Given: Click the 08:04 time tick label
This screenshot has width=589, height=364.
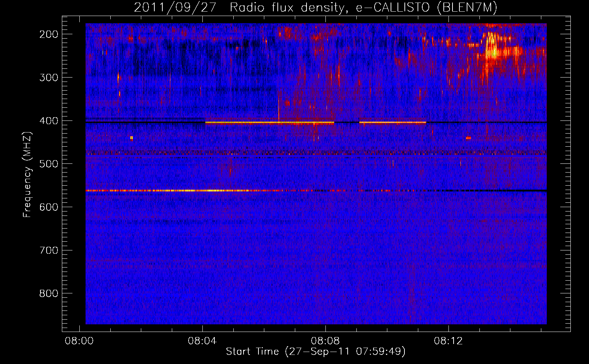Looking at the screenshot, I should point(202,341).
